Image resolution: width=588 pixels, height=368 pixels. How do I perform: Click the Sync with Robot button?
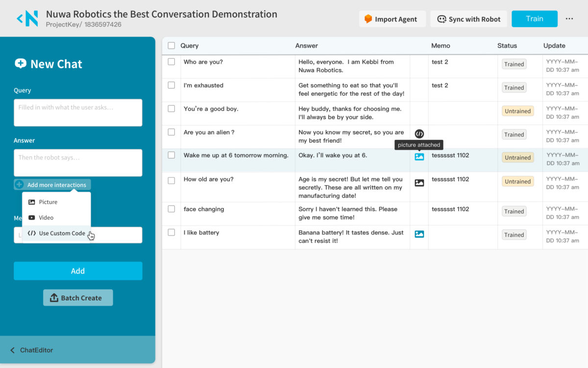tap(469, 19)
